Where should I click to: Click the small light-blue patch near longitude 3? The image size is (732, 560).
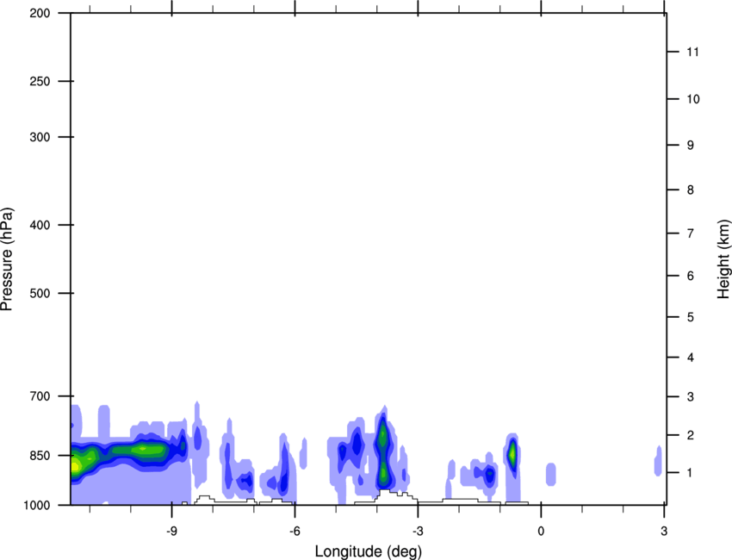[x=658, y=461]
